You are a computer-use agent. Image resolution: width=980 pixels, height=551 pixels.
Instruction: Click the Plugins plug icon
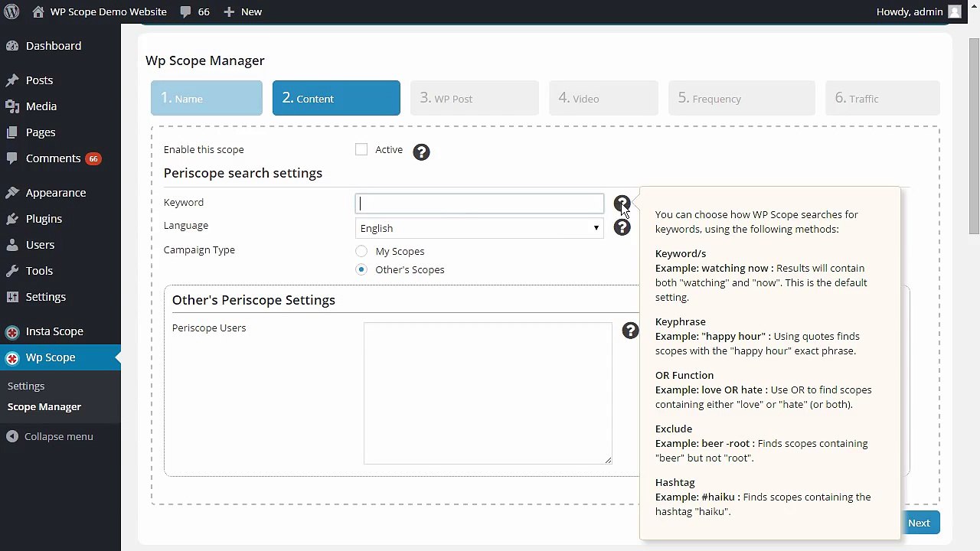[12, 219]
